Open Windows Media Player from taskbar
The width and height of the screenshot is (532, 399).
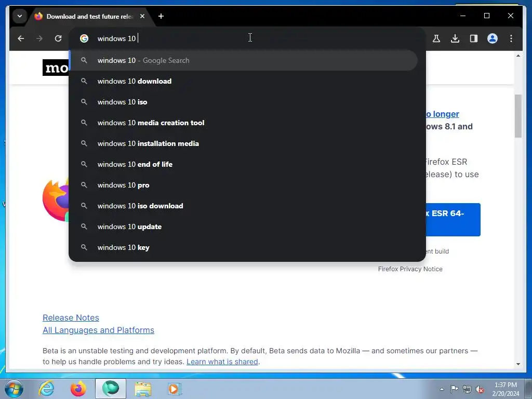175,389
